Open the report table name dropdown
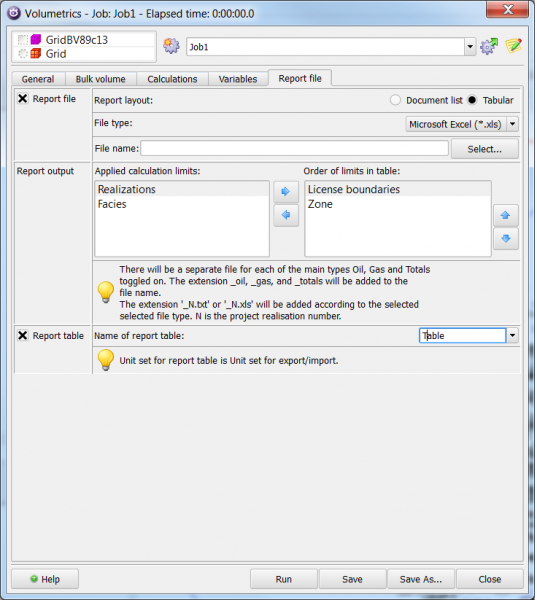This screenshot has height=600, width=537. pos(513,336)
